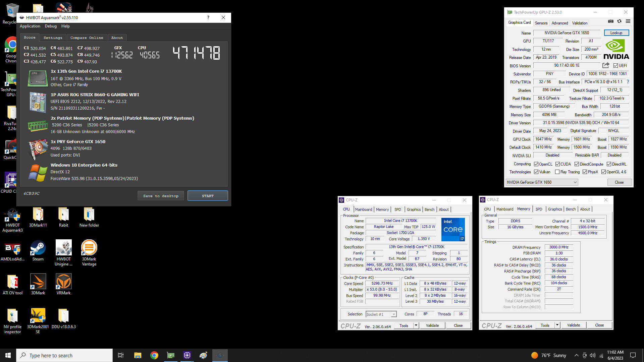Open HWBOT Unigine desktop shortcut
The height and width of the screenshot is (362, 644).
click(x=63, y=253)
